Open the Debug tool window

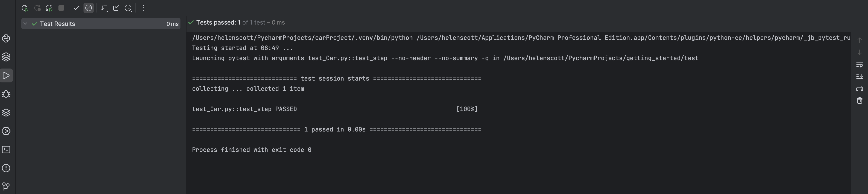[6, 94]
